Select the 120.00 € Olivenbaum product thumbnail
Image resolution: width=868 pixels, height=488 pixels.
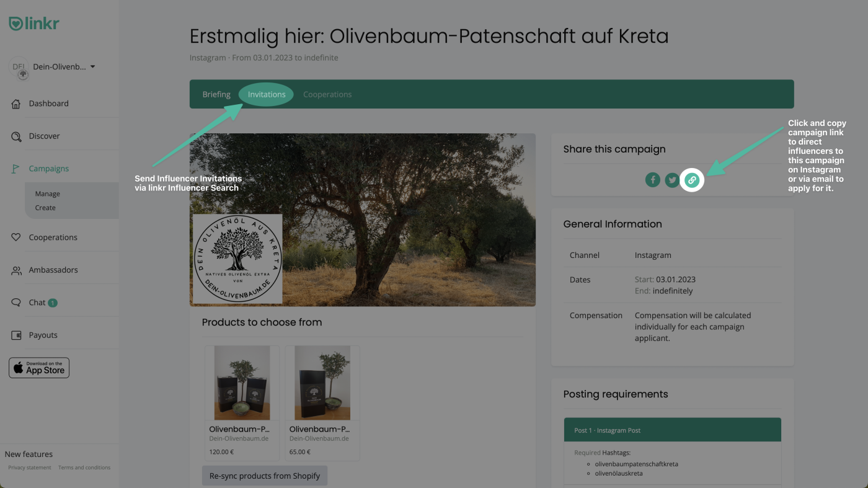242,383
